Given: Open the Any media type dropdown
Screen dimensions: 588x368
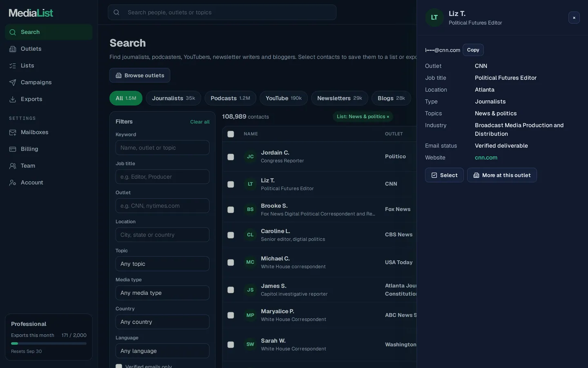Looking at the screenshot, I should click(163, 293).
